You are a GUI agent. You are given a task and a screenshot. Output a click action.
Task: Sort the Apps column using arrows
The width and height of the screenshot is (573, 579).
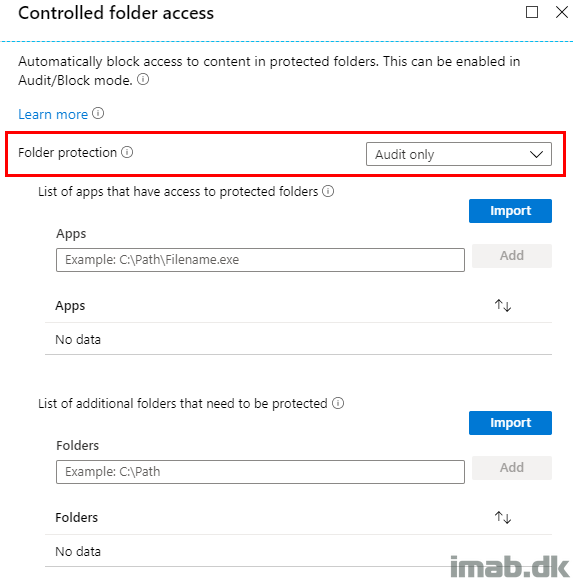[x=503, y=305]
